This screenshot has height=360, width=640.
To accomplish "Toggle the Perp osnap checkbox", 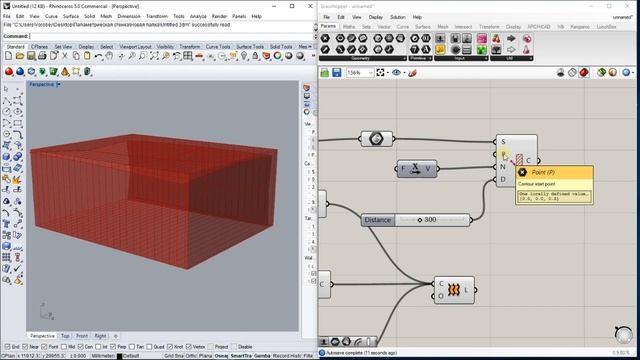I will tap(113, 347).
